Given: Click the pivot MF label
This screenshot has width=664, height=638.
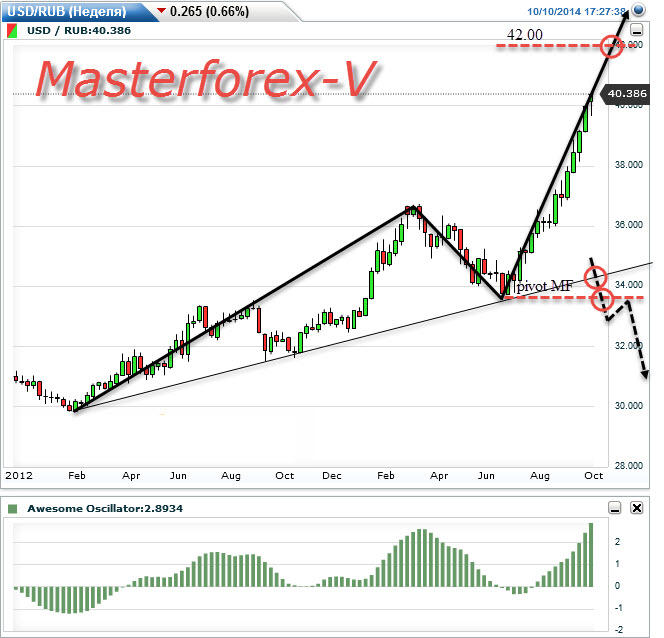Looking at the screenshot, I should pos(544,286).
